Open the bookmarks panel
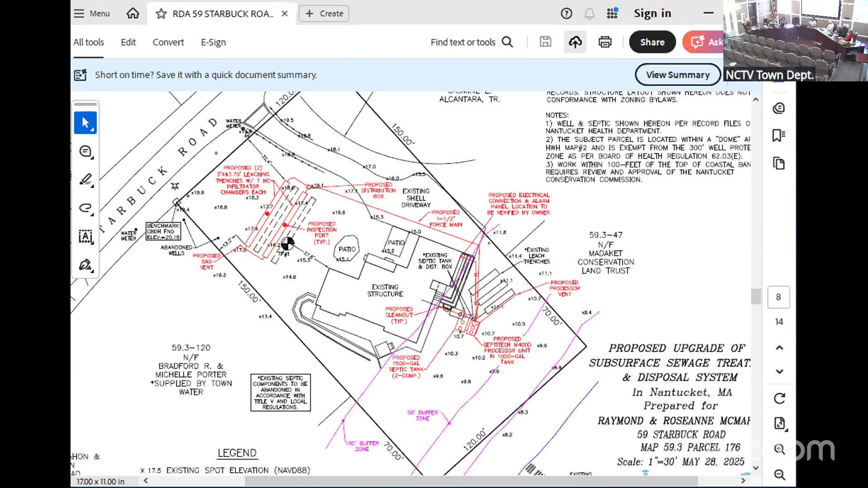Screen dimensions: 868x488 [778, 135]
